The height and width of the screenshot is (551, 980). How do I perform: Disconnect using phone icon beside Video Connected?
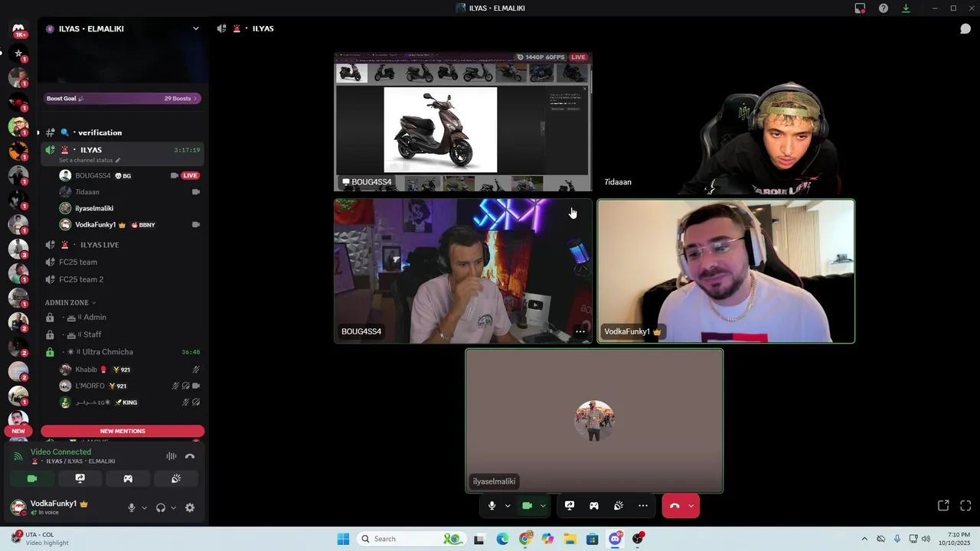[x=190, y=456]
